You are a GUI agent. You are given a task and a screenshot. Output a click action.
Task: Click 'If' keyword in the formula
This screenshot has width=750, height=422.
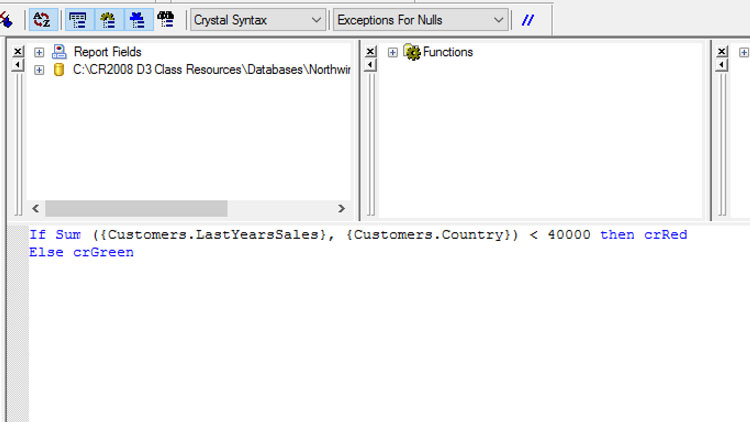38,235
